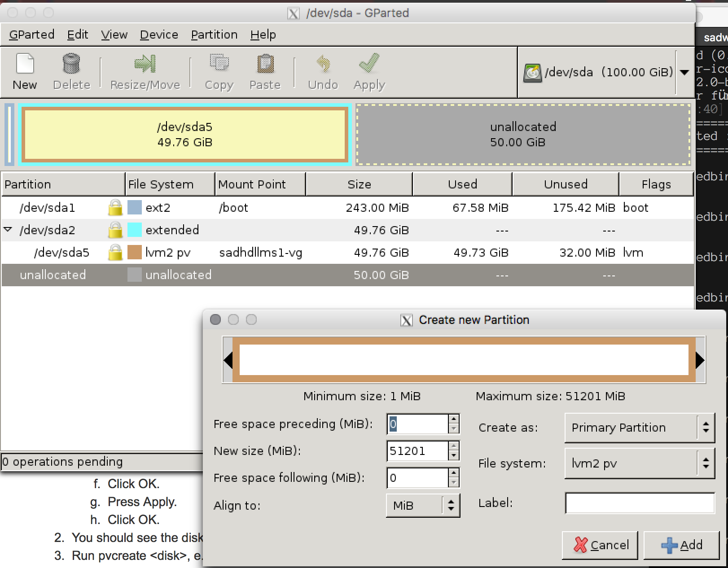Open the File system lvm2 pv dropdown
728x568 pixels.
640,463
